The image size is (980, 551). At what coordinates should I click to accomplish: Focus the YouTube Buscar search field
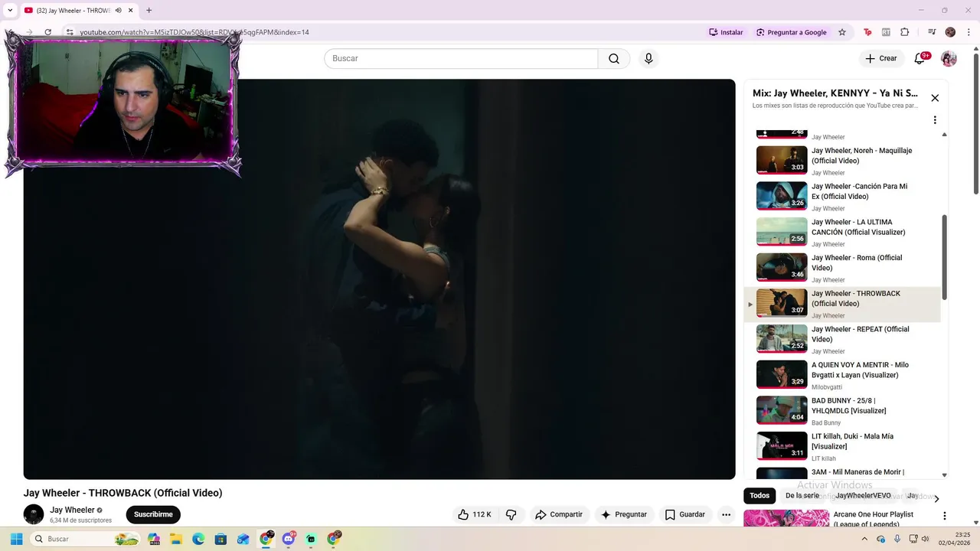[x=461, y=59]
